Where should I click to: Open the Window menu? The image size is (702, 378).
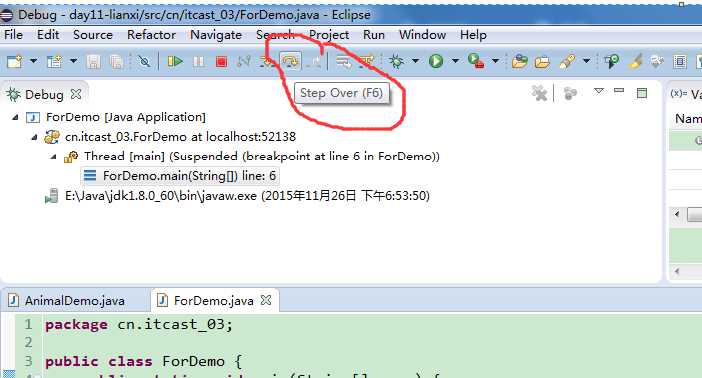coord(422,34)
